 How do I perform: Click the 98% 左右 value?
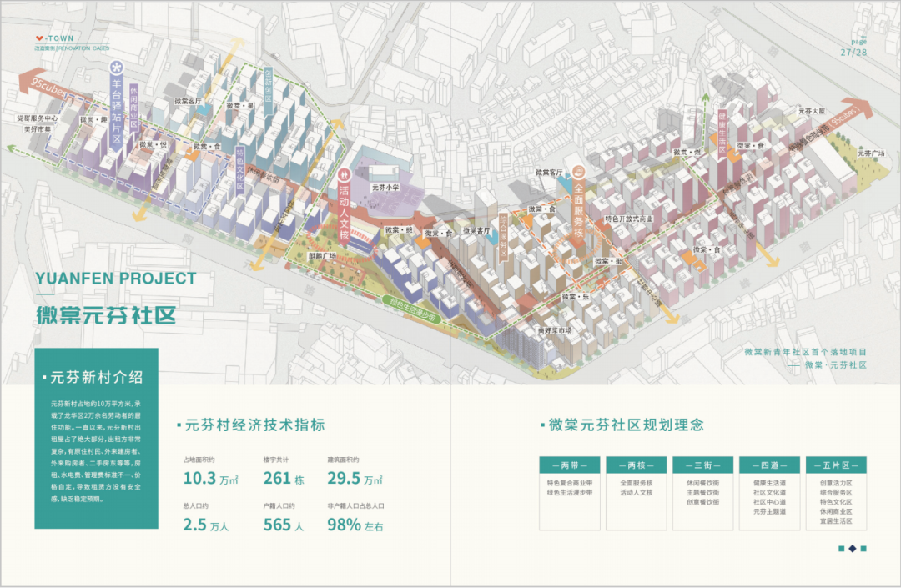[355, 525]
